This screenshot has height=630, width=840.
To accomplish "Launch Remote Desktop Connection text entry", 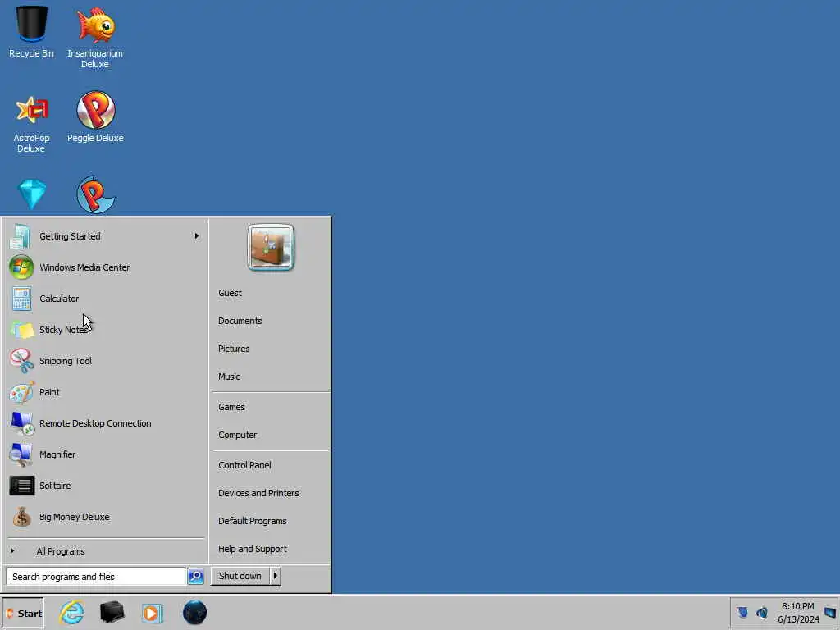I will point(95,423).
